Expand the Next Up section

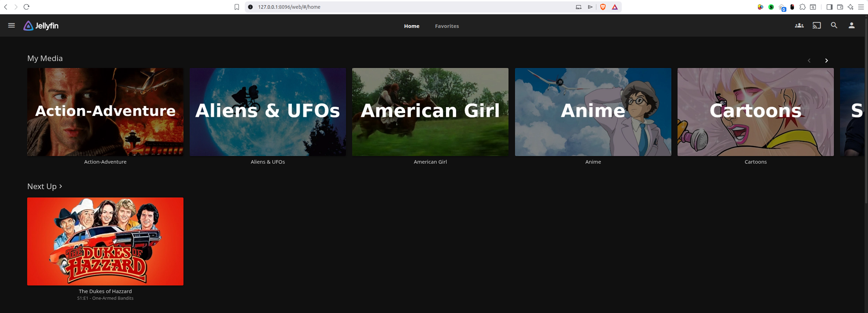coord(45,186)
